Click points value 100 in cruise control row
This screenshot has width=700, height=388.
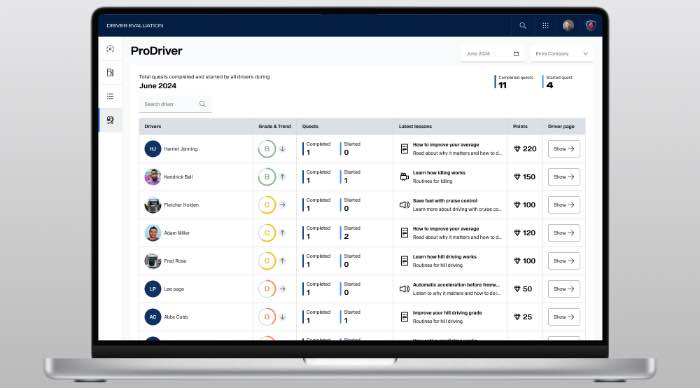point(529,205)
